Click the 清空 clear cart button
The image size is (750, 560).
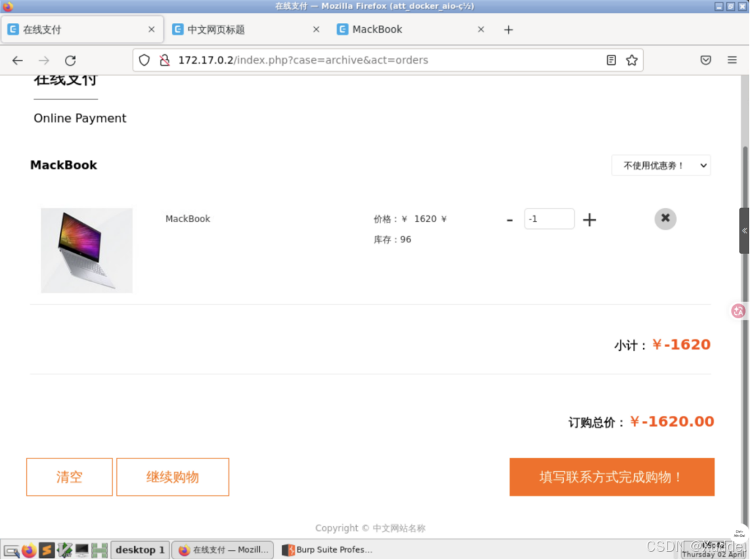pos(69,477)
